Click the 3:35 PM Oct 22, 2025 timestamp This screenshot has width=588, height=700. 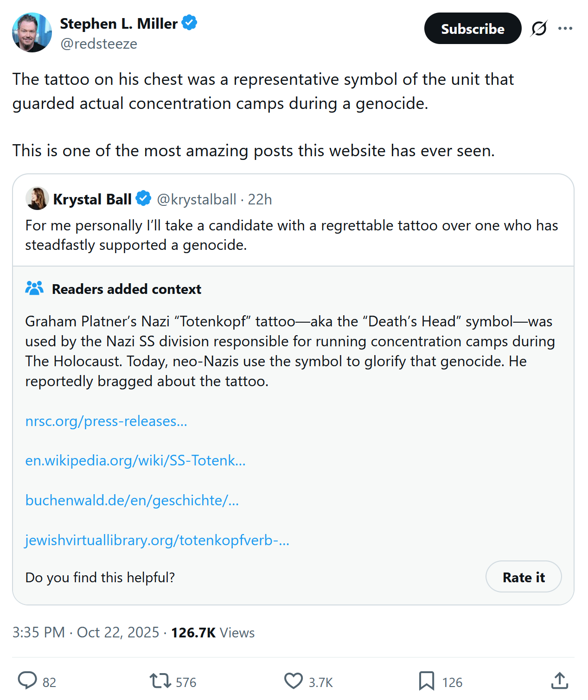point(86,632)
